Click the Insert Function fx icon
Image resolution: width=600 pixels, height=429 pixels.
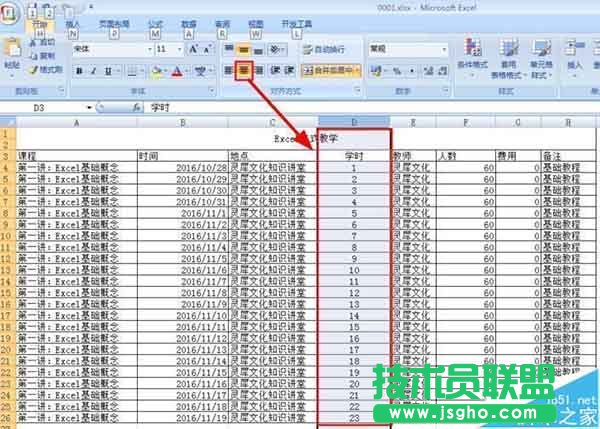[x=137, y=108]
